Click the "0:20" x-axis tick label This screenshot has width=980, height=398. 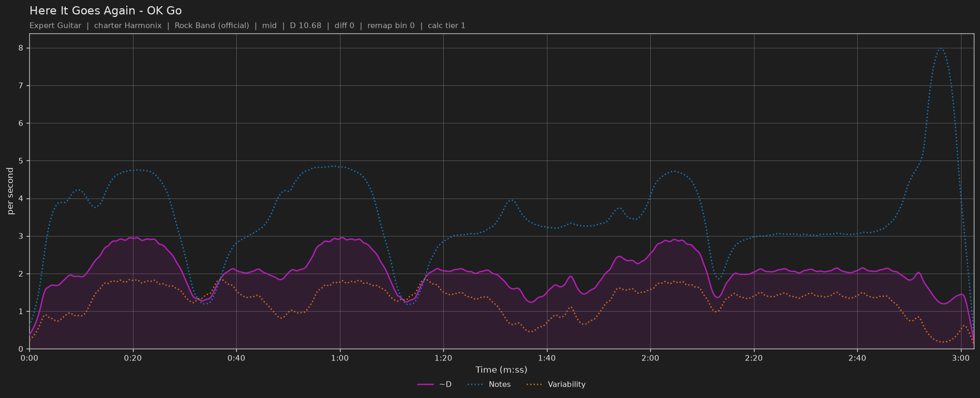coord(133,358)
